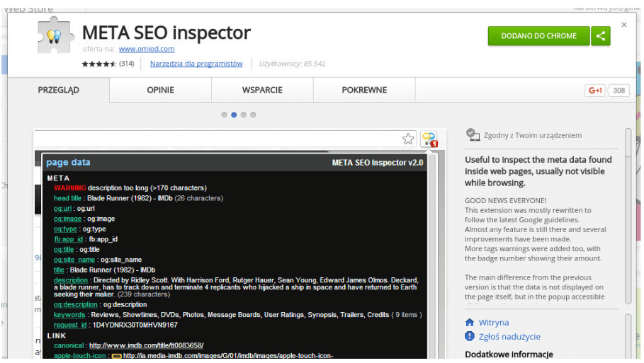
Task: Click the og:image link in screenshot
Action: point(67,219)
